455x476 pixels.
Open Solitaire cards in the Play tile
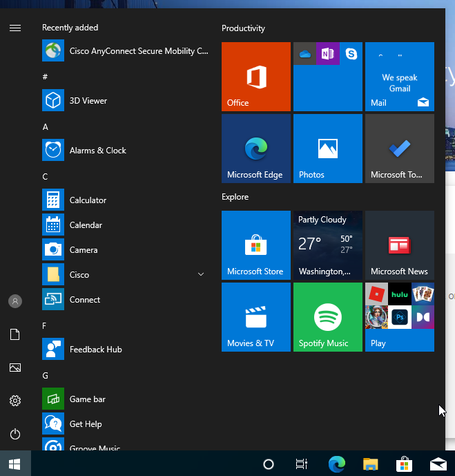click(423, 294)
